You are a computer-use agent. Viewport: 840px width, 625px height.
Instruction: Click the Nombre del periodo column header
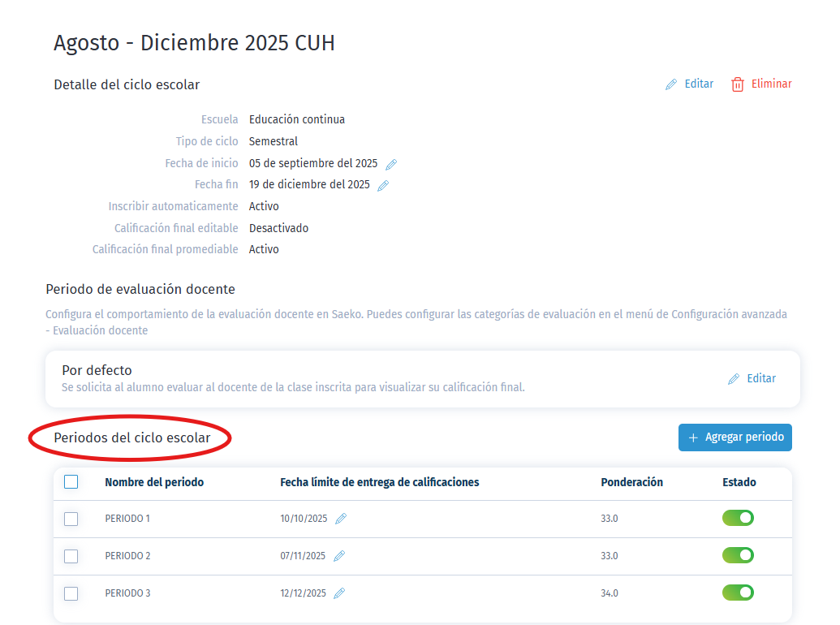154,482
